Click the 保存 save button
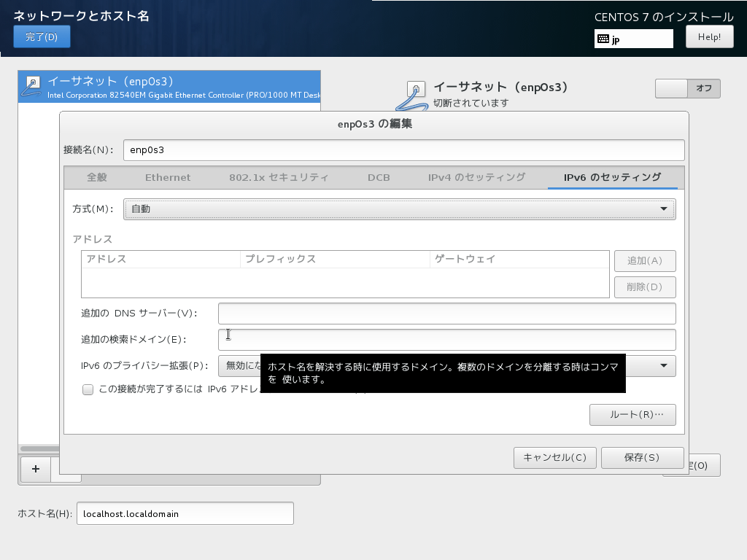 [x=642, y=458]
